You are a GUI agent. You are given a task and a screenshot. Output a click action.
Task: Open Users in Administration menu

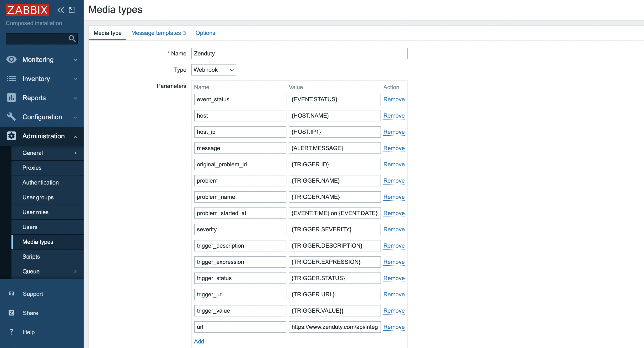point(30,227)
